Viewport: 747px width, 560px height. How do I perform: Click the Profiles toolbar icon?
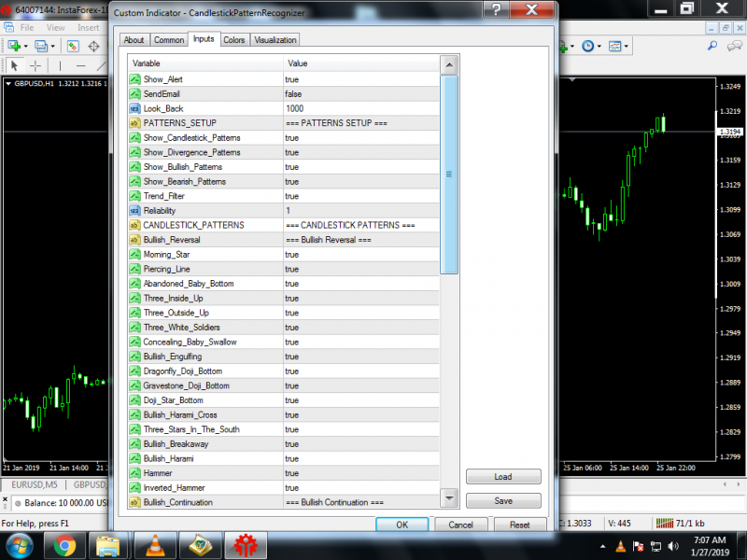[41, 46]
